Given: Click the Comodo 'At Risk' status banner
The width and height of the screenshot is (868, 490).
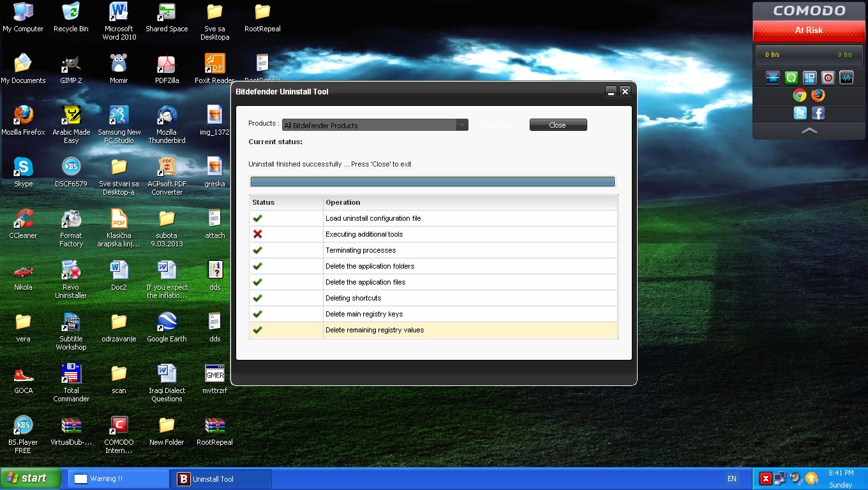Looking at the screenshot, I should pyautogui.click(x=809, y=30).
